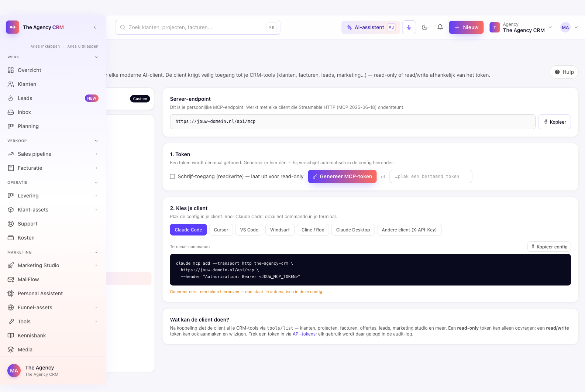Screen dimensions: 585x392
Task: Collapse sidebar with the left chevron
Action: [x=95, y=27]
